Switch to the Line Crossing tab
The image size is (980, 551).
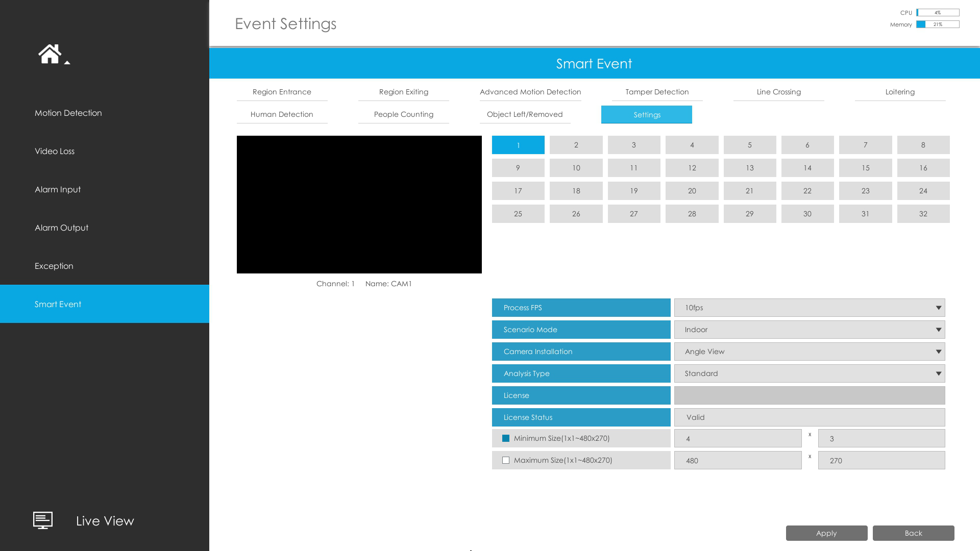(778, 92)
